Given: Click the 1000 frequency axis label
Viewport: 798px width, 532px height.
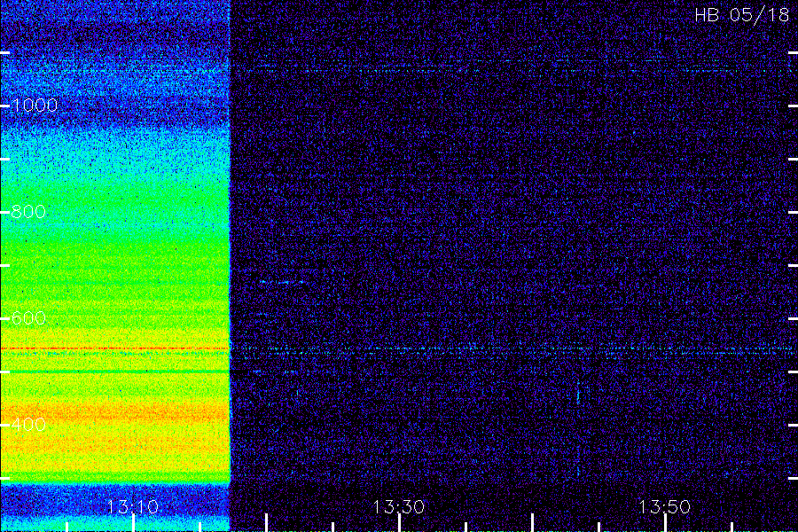Looking at the screenshot, I should coord(34,106).
